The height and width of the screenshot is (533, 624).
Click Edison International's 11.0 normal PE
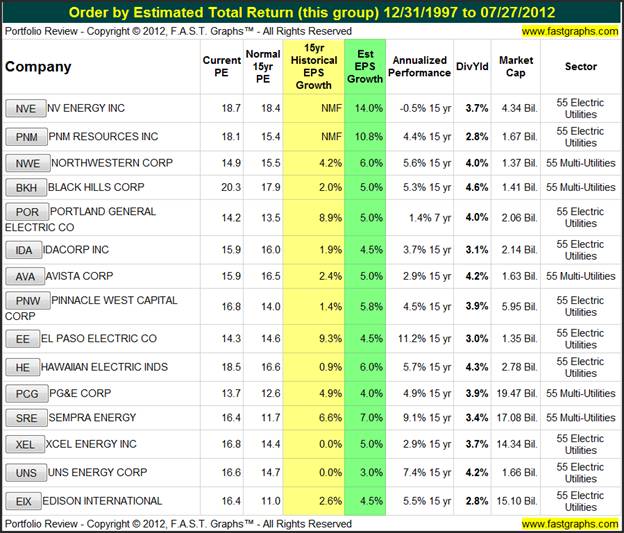[x=271, y=501]
